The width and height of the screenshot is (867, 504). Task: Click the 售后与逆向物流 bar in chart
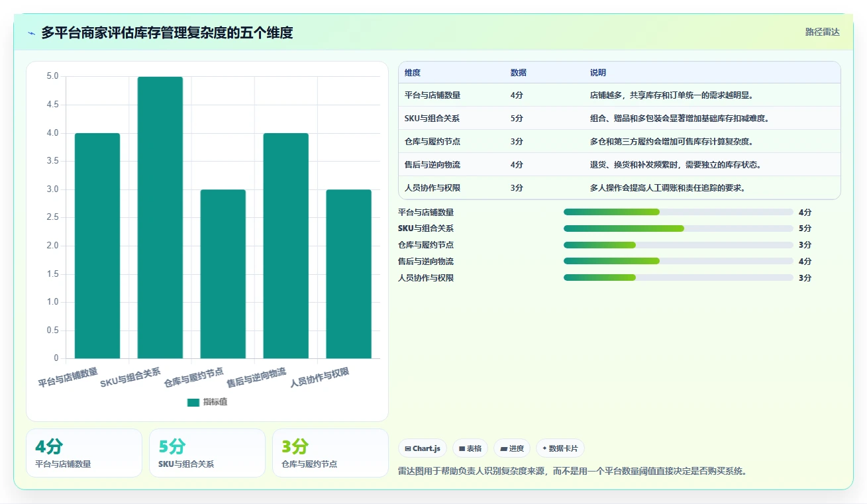(x=286, y=246)
